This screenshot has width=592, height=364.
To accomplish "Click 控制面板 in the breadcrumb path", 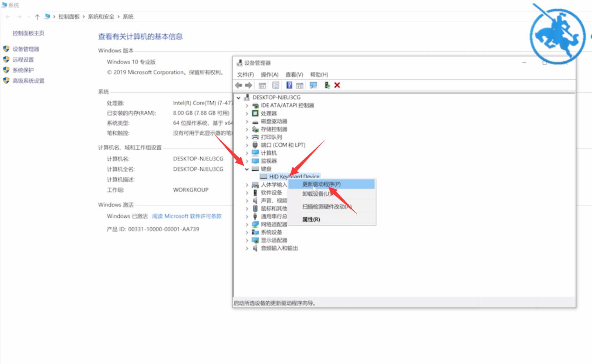I will coord(69,17).
